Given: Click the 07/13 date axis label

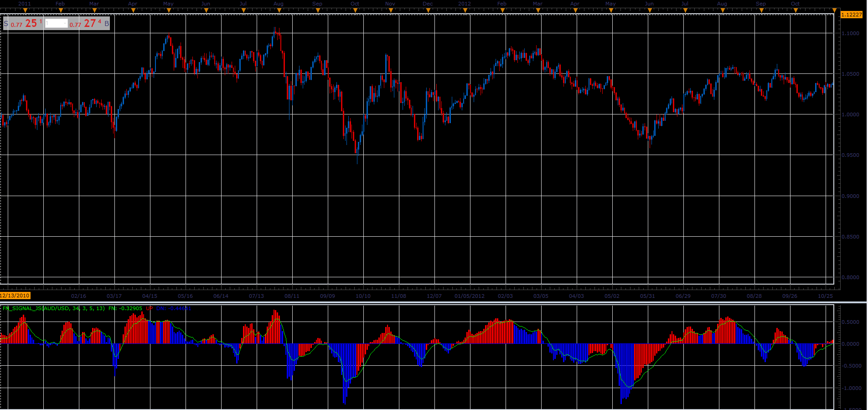Looking at the screenshot, I should (256, 296).
